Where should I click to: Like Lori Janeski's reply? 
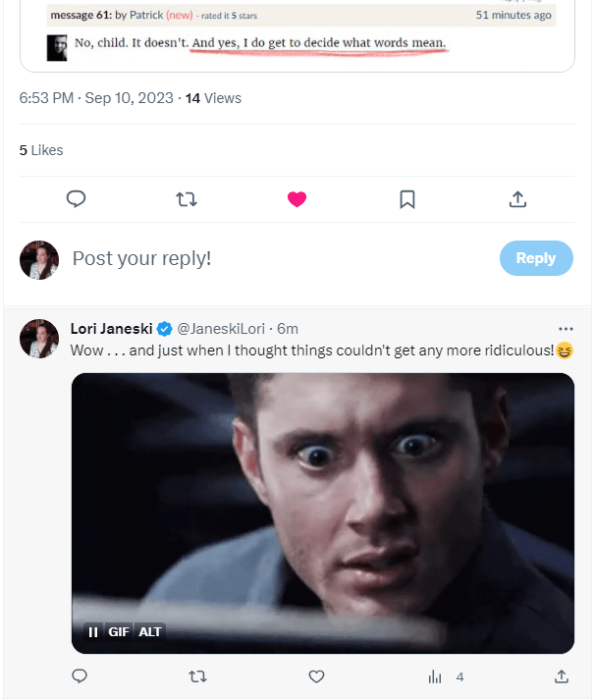pyautogui.click(x=316, y=676)
